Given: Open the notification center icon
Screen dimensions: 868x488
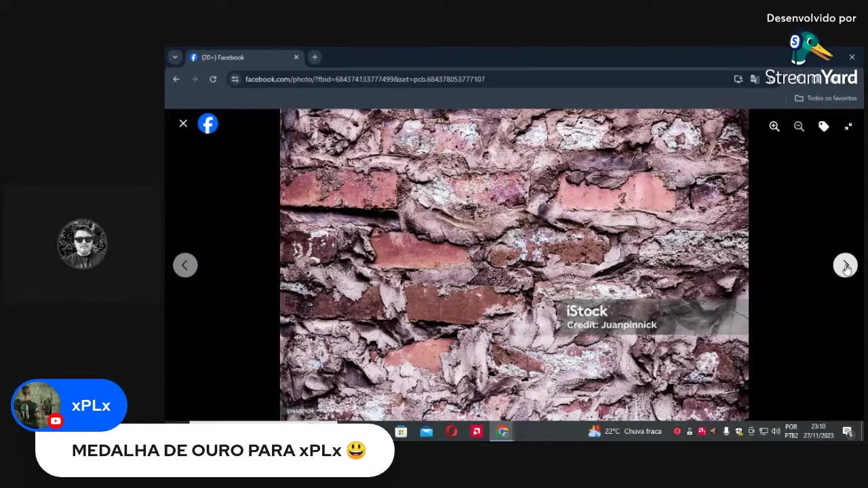Looking at the screenshot, I should click(848, 432).
